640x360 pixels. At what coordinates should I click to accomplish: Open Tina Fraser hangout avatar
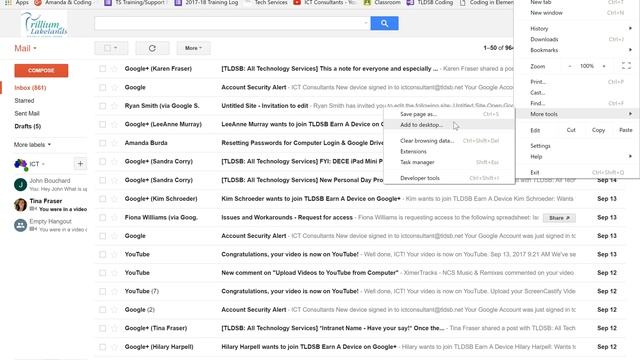20,204
